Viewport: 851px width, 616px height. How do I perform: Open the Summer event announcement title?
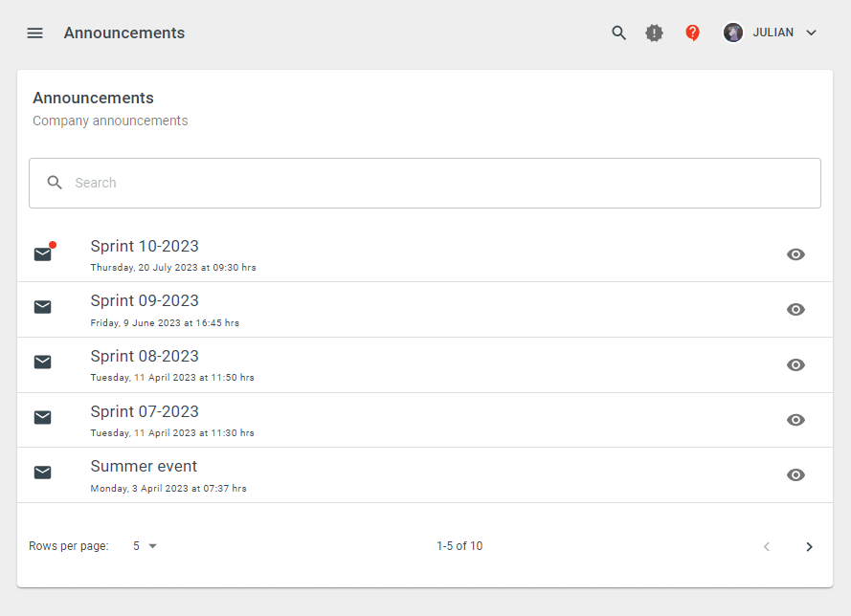point(144,467)
